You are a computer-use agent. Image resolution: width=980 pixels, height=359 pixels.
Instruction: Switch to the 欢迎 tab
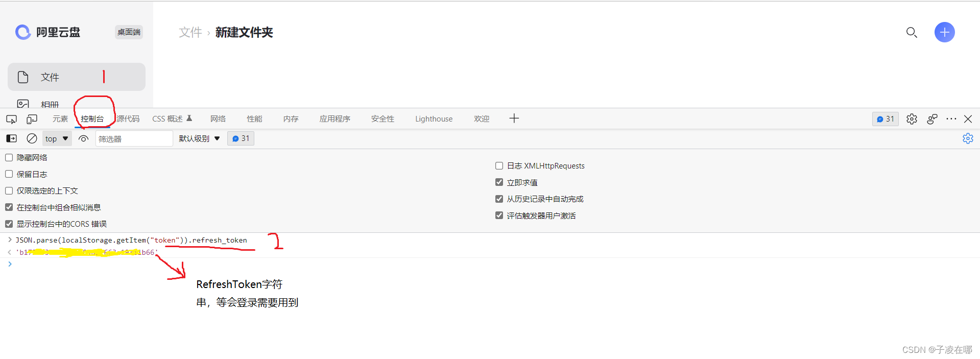point(482,119)
